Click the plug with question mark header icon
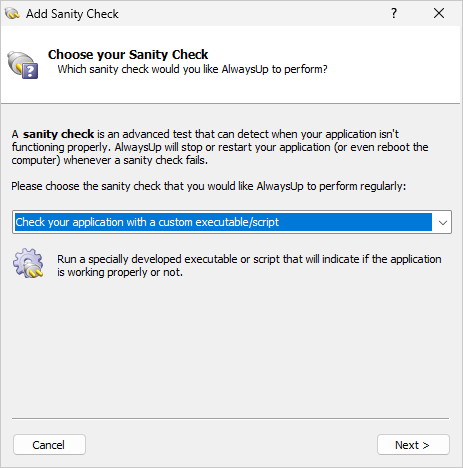Screen dimensions: 463x468 pos(23,65)
